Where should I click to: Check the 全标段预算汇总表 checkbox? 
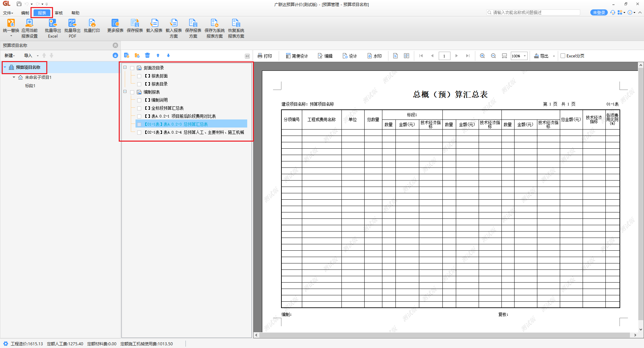pos(139,108)
